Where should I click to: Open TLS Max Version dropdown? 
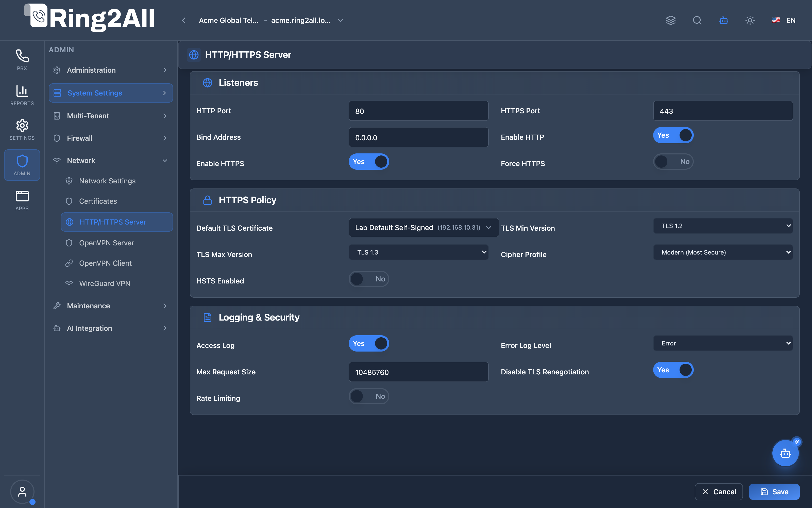418,252
